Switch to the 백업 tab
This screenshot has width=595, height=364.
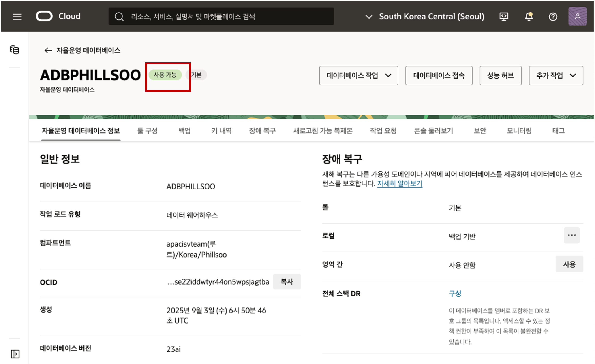tap(184, 131)
